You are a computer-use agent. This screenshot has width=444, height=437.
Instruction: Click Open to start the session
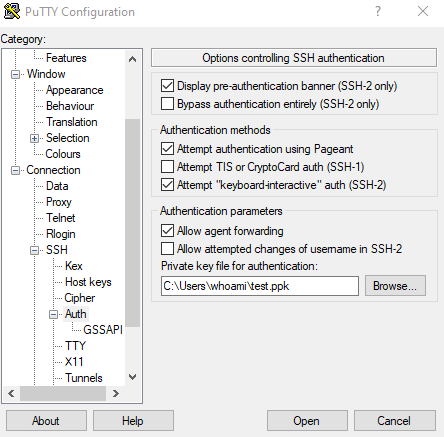coord(307,421)
